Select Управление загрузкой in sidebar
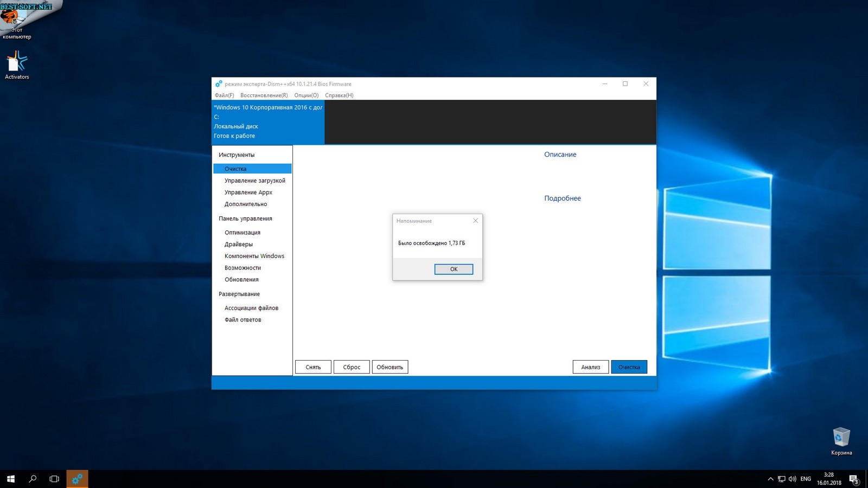 point(254,181)
